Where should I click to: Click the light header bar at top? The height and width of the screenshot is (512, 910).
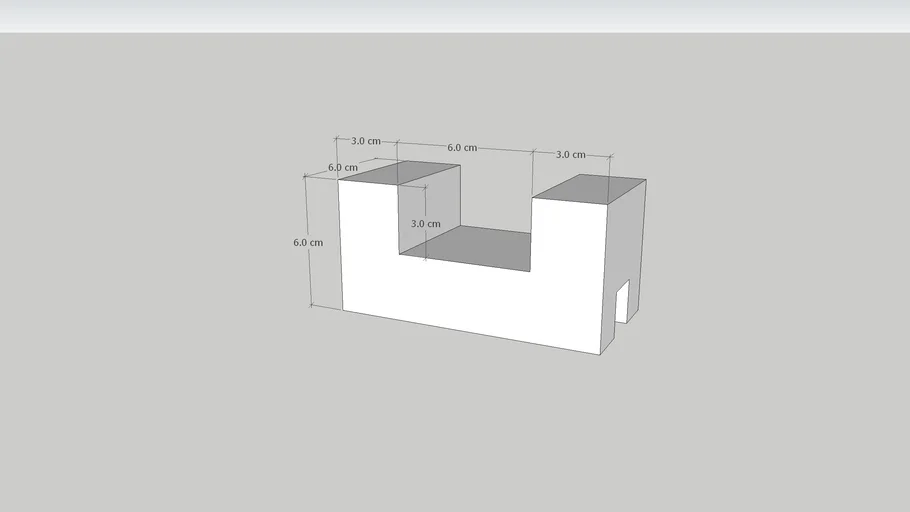(x=455, y=16)
